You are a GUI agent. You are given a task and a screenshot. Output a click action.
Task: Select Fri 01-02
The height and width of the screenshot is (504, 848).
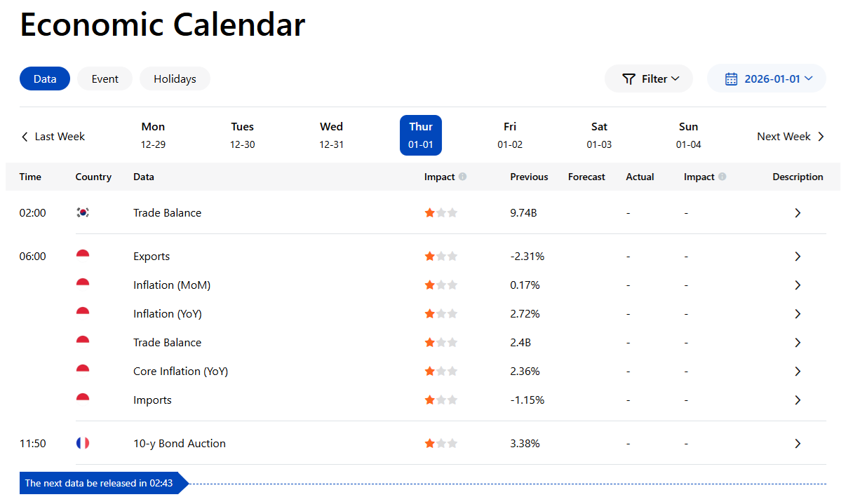point(510,135)
